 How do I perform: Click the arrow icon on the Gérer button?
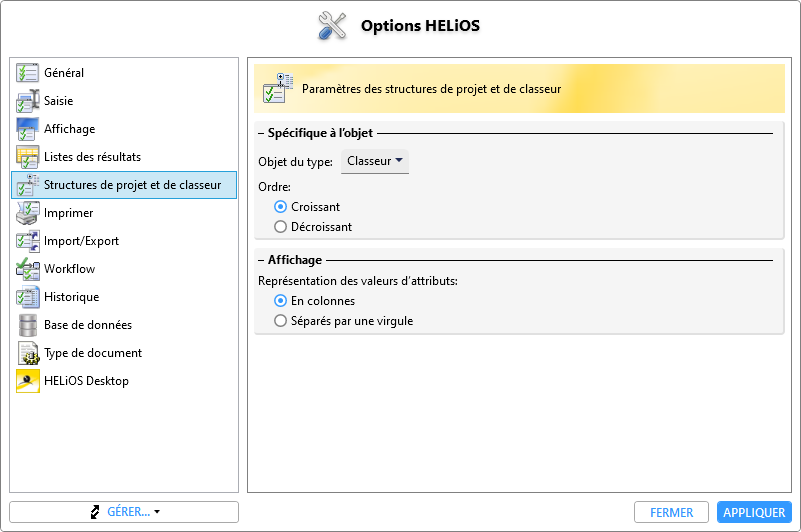(95, 512)
